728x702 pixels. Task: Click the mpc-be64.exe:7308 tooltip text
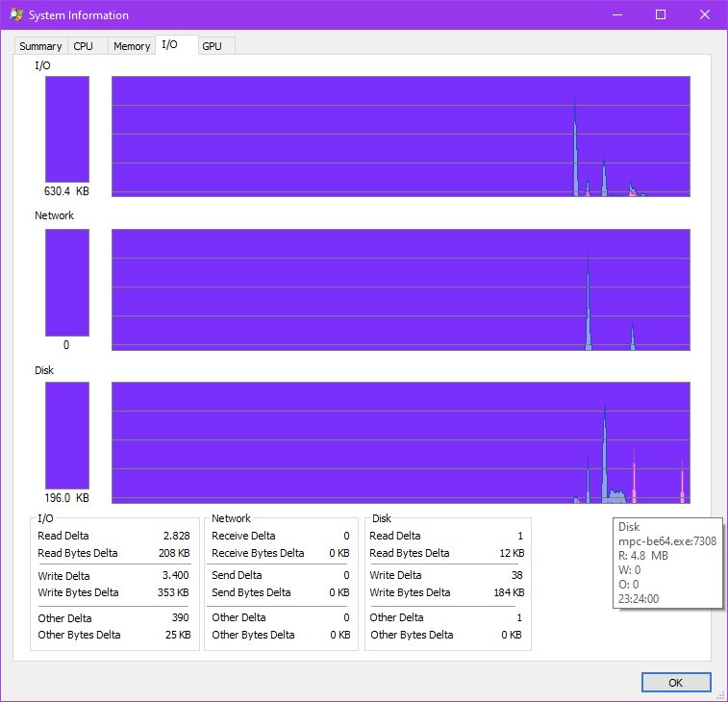(667, 541)
